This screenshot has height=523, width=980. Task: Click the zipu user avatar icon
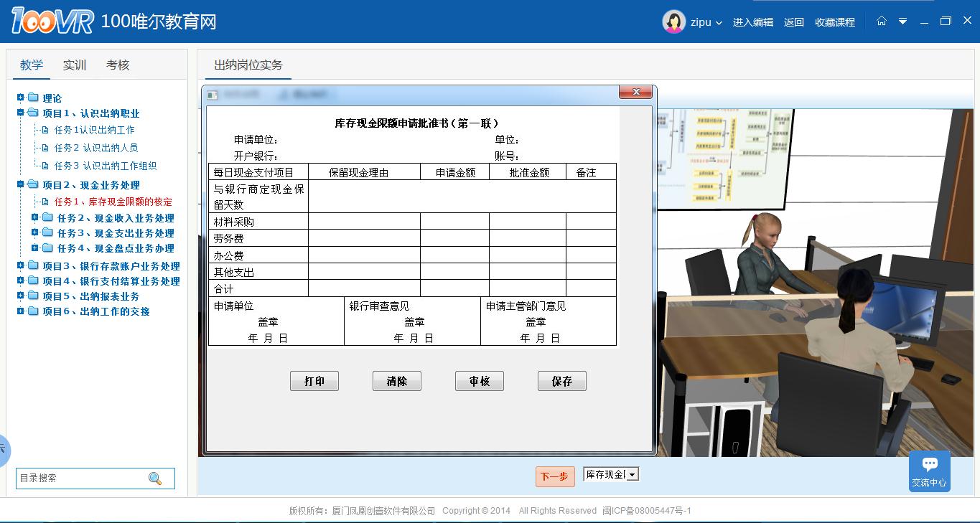673,22
